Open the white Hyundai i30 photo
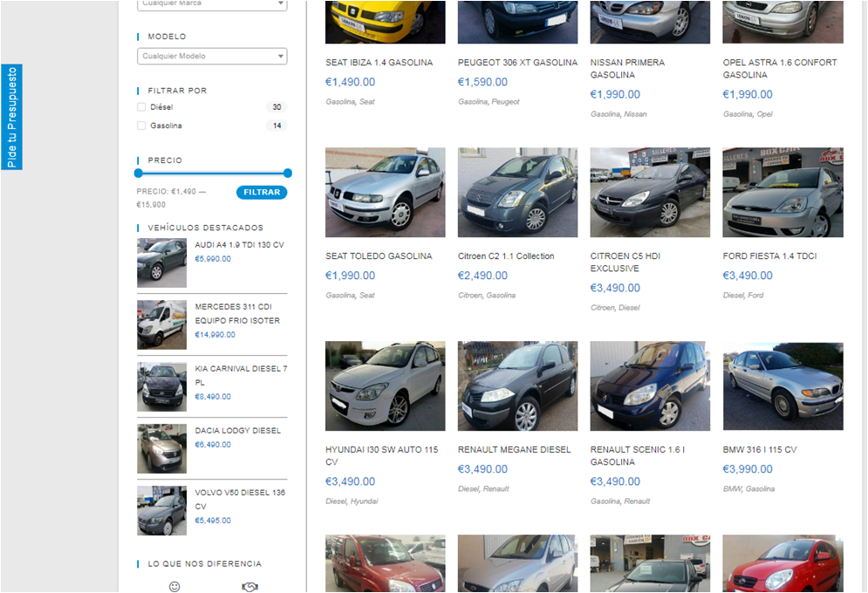The height and width of the screenshot is (593, 868). tap(386, 386)
